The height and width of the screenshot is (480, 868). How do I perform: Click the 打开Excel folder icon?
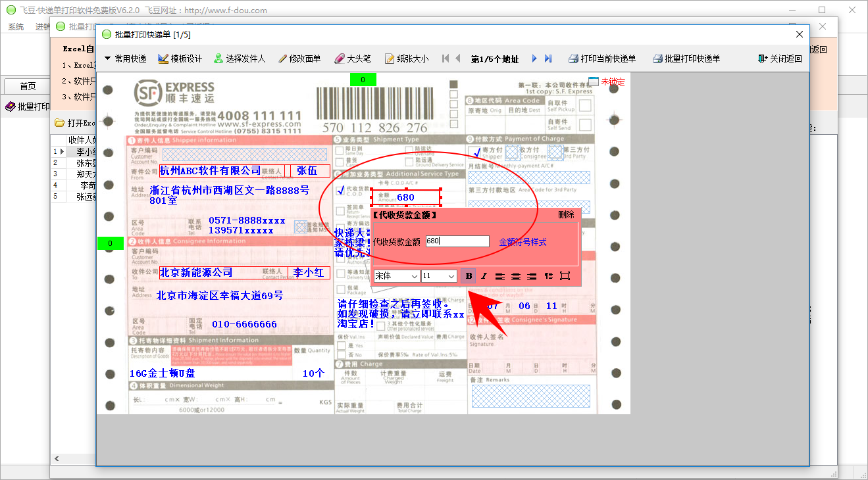click(59, 123)
